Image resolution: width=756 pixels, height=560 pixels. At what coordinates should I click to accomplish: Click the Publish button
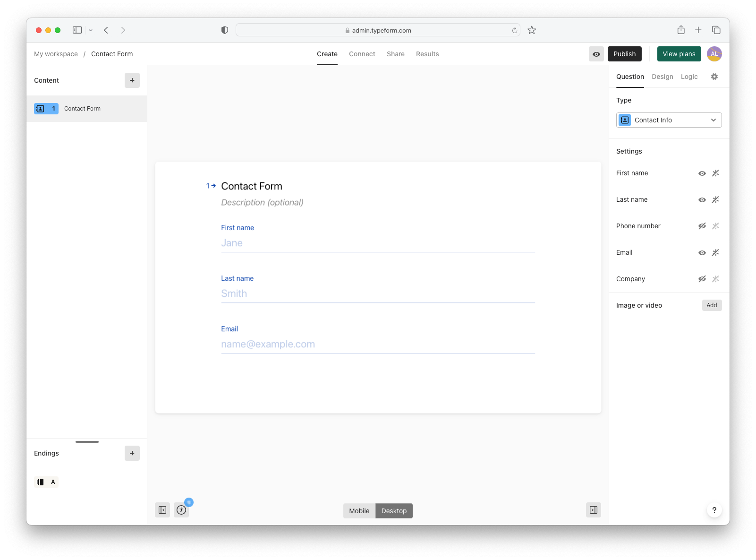click(625, 54)
